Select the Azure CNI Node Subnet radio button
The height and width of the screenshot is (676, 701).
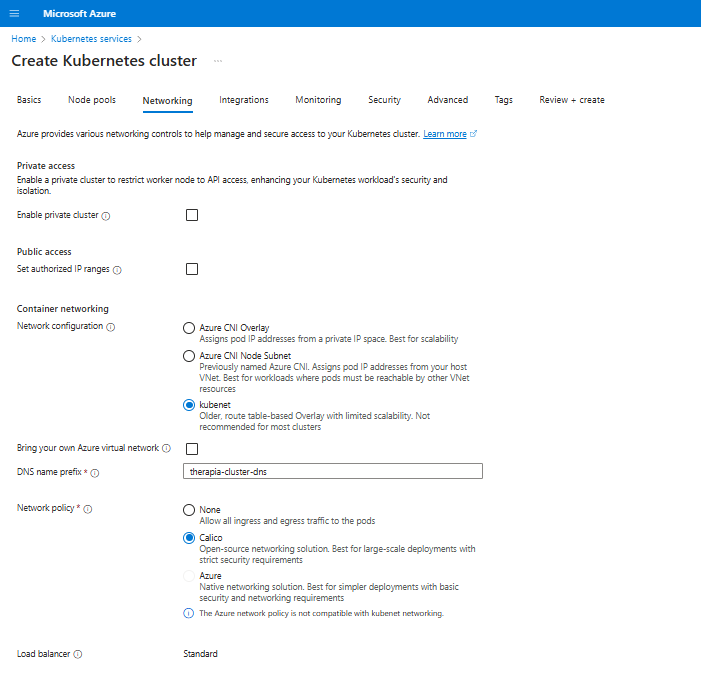pos(189,356)
